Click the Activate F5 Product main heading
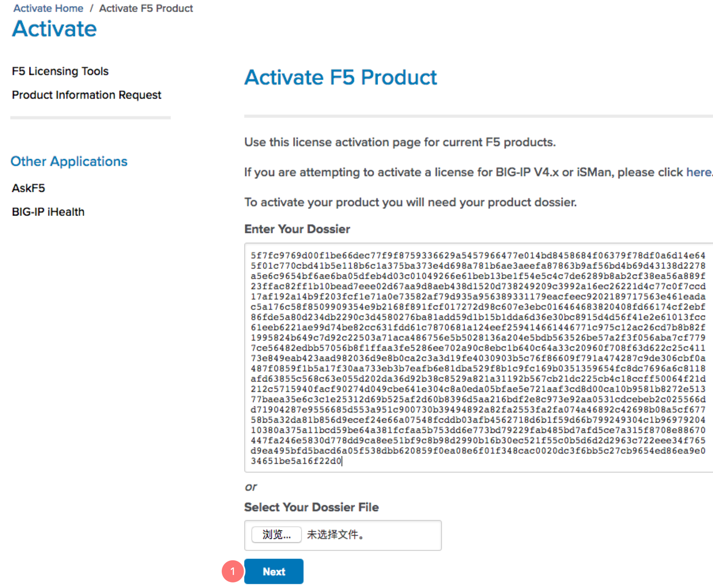This screenshot has width=713, height=588. click(341, 78)
